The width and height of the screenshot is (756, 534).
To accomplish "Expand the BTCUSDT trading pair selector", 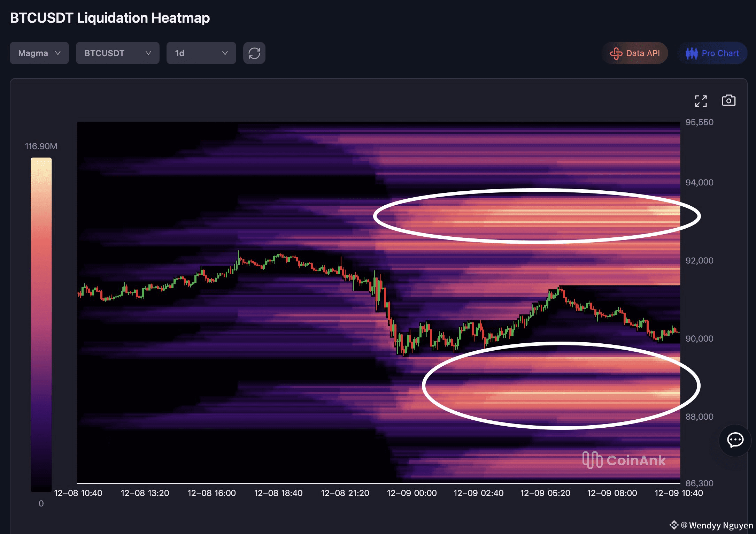I will pyautogui.click(x=117, y=53).
